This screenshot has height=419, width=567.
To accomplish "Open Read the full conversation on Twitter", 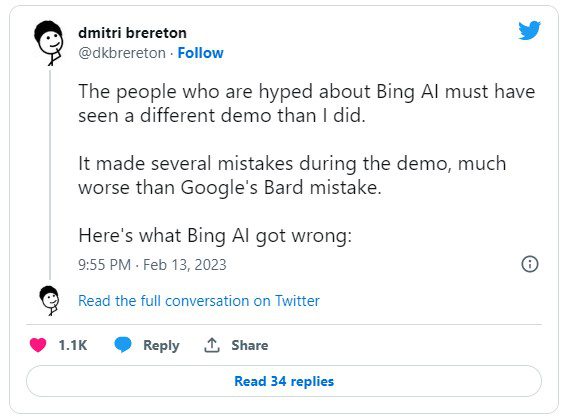I will [x=199, y=301].
